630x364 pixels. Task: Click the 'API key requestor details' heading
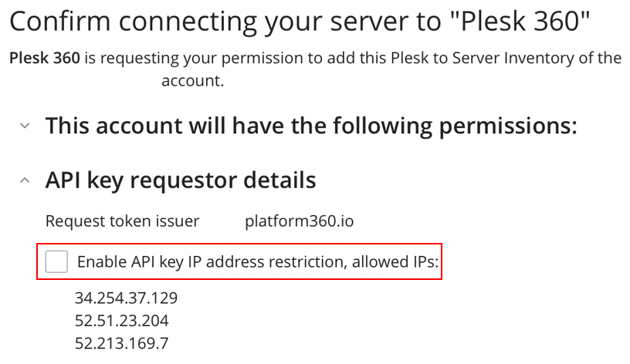point(181,180)
